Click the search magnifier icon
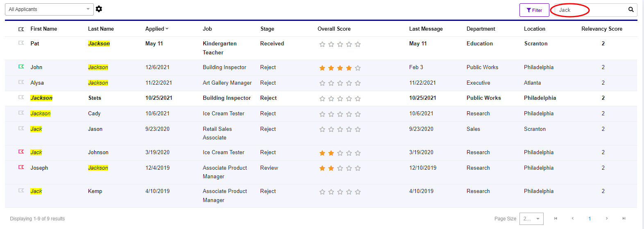 pyautogui.click(x=631, y=9)
